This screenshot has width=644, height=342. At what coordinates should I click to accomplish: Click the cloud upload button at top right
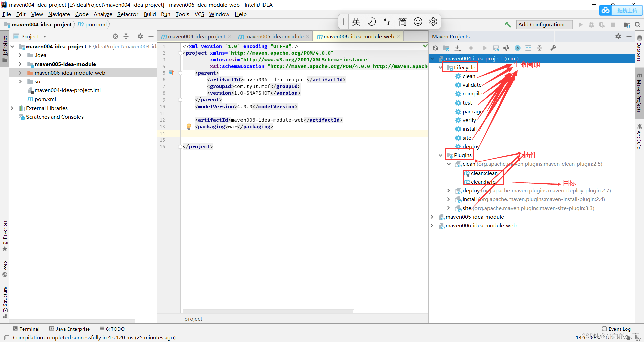(621, 10)
